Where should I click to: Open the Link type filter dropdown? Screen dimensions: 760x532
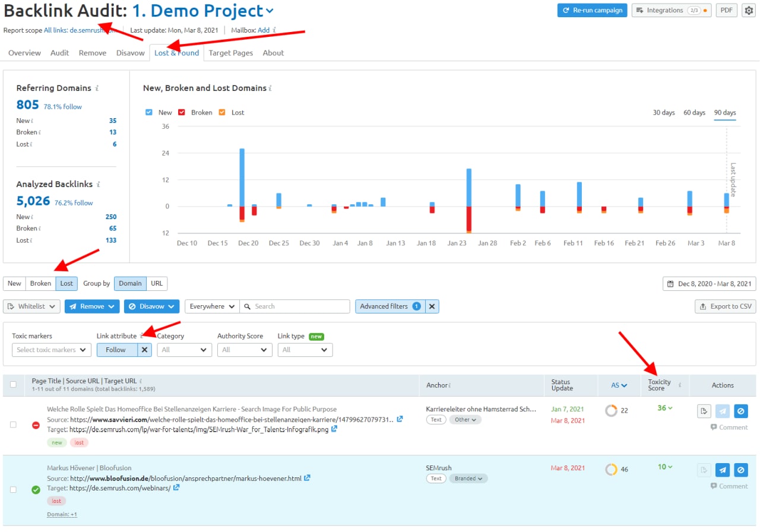(305, 350)
